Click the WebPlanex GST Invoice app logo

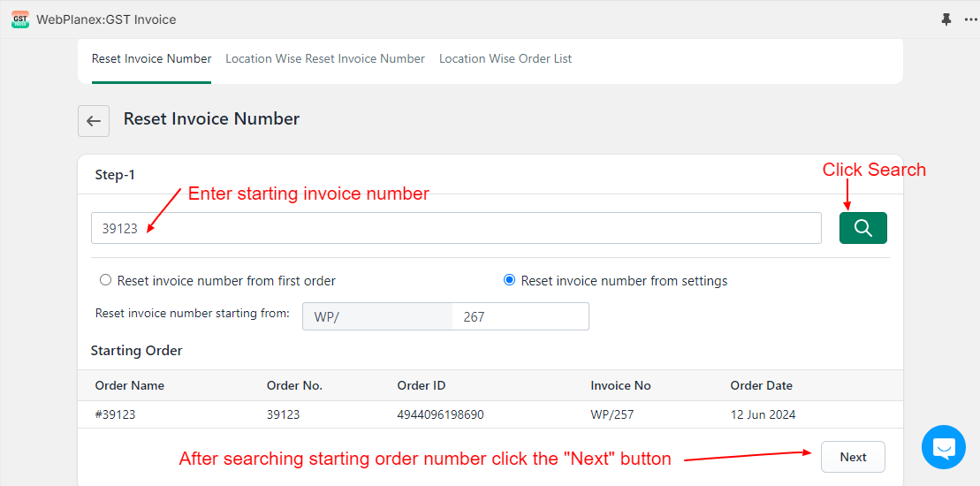tap(20, 19)
